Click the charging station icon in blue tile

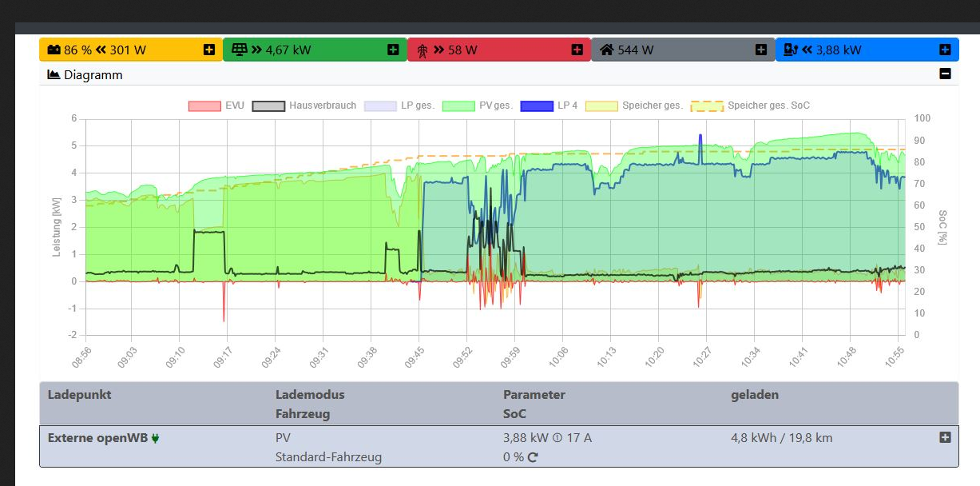click(x=791, y=50)
